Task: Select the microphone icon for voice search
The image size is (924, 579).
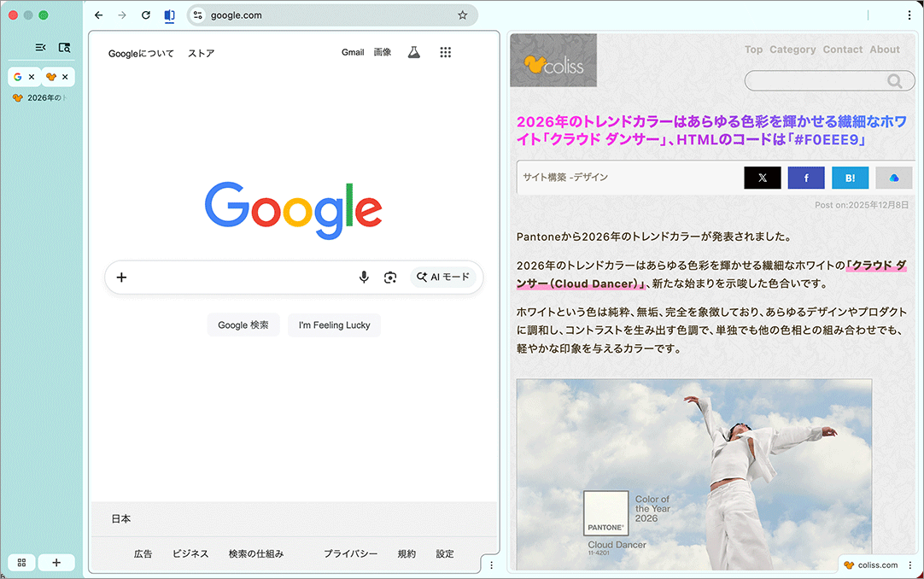Action: pos(363,277)
